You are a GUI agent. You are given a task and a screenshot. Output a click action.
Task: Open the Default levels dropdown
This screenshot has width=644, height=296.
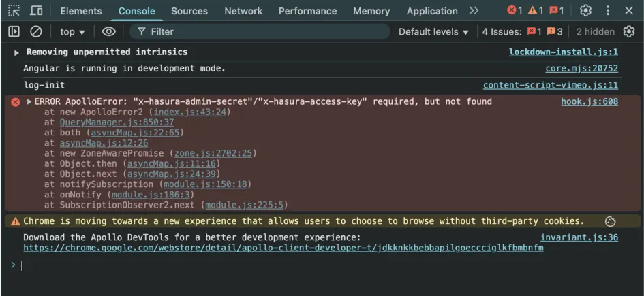(x=433, y=31)
